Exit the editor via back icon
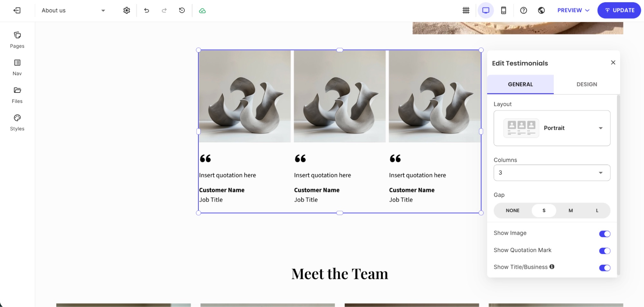This screenshot has height=307, width=644. pyautogui.click(x=17, y=10)
